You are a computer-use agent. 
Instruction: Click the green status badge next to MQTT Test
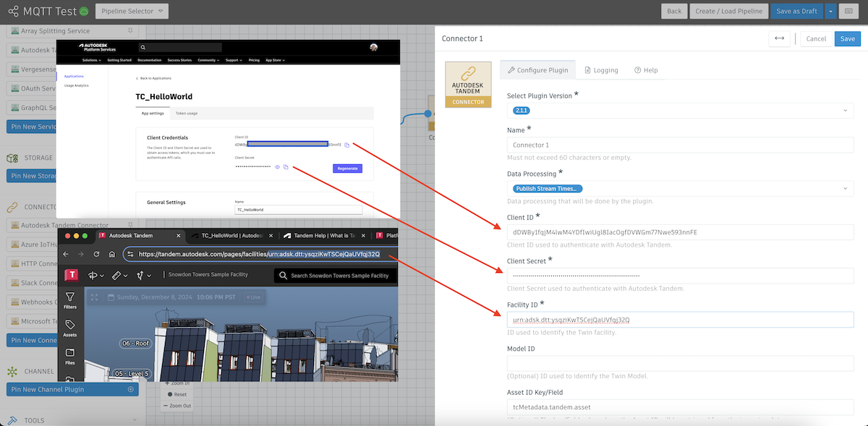coord(84,12)
